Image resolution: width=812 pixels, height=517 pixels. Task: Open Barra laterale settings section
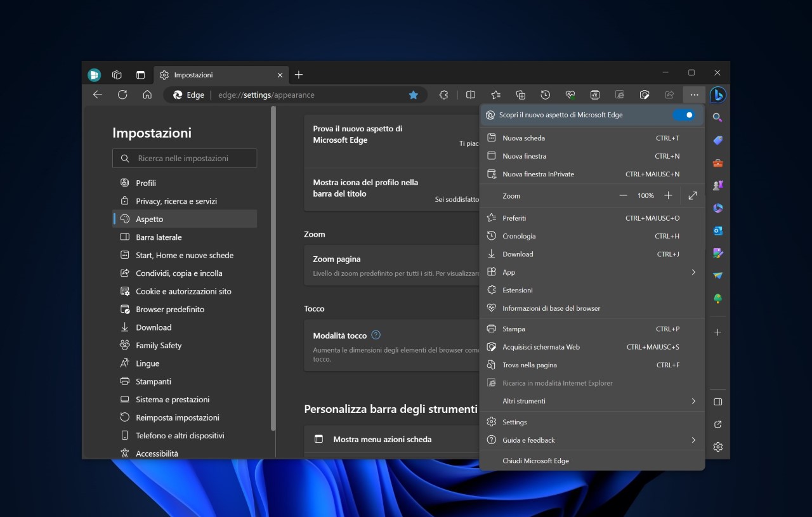click(185, 237)
